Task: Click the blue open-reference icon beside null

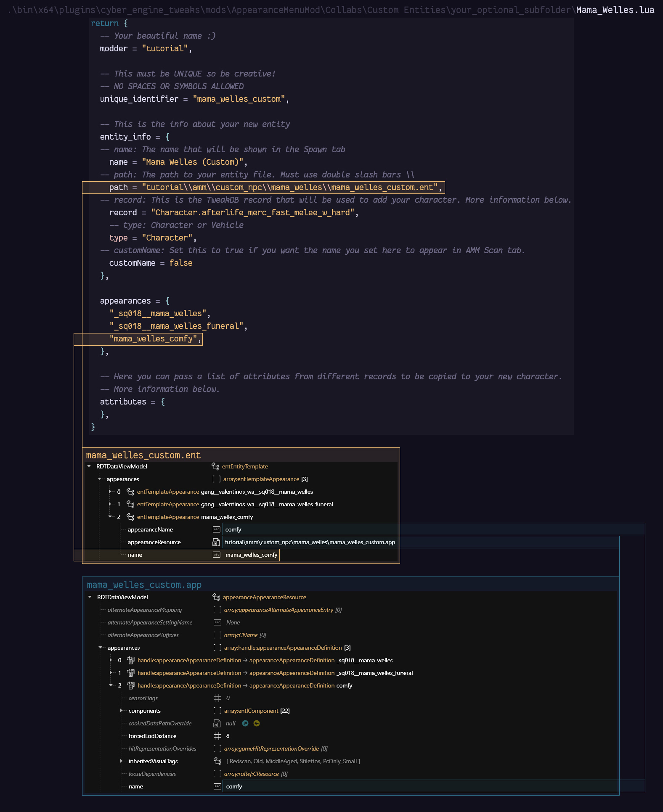Action: coord(245,723)
